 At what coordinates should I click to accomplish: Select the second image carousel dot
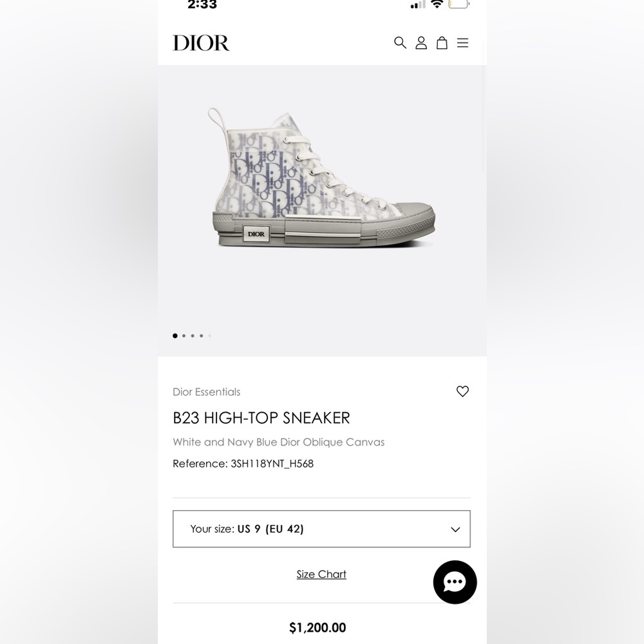[184, 336]
